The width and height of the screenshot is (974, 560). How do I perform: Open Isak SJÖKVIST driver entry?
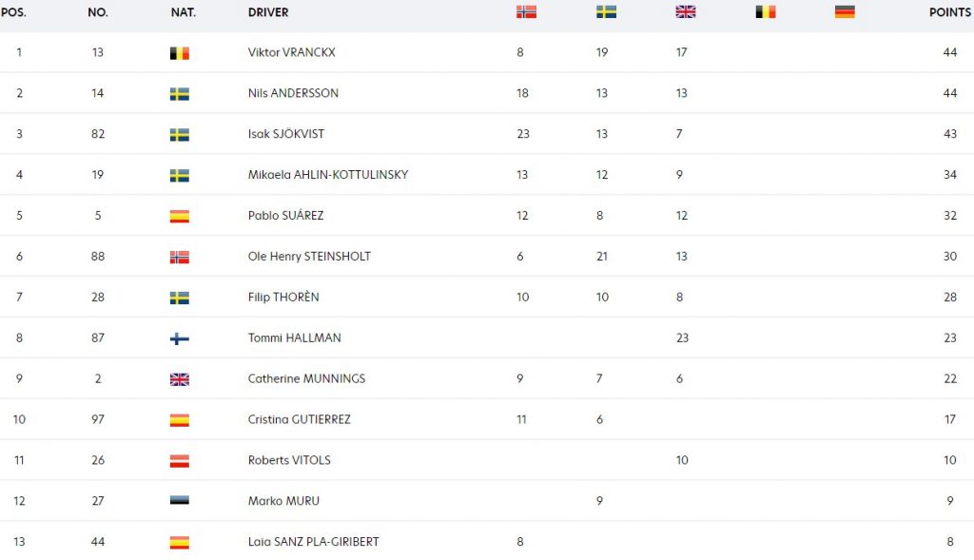click(285, 133)
